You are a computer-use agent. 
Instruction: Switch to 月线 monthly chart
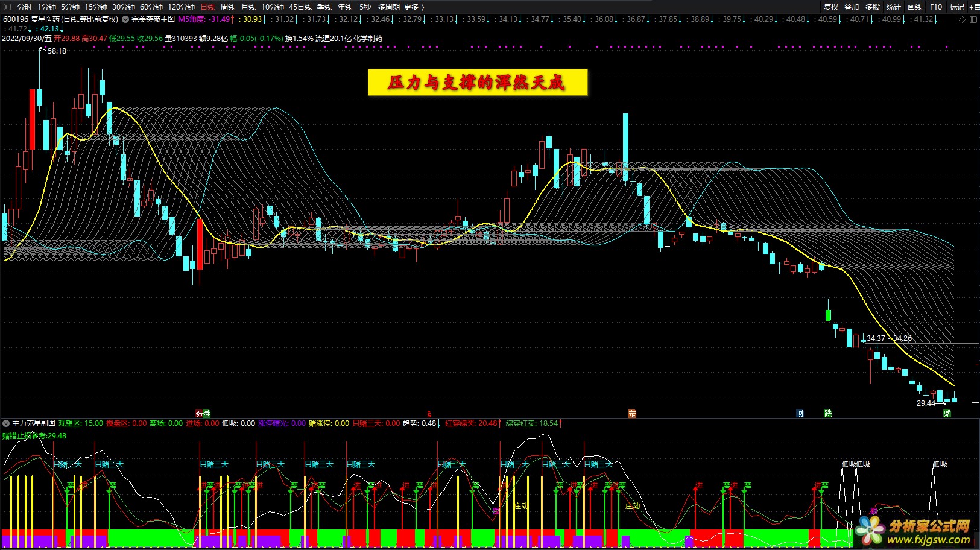click(248, 7)
